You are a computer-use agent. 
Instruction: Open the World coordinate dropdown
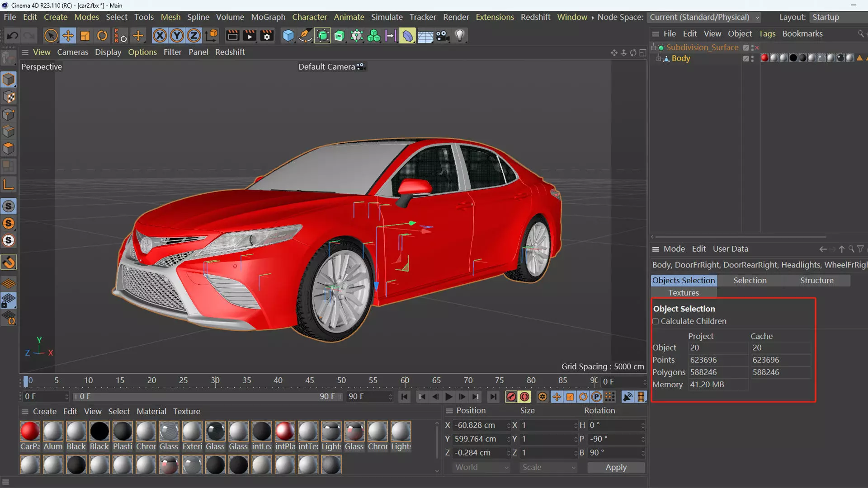(481, 468)
